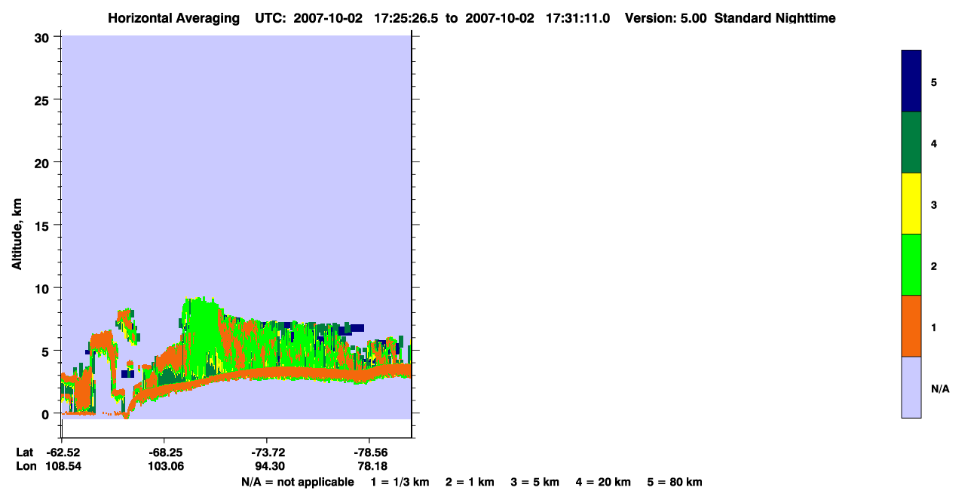The width and height of the screenshot is (980, 503).
Task: Click the dark blue color bar segment labeled 5
Action: pyautogui.click(x=911, y=81)
